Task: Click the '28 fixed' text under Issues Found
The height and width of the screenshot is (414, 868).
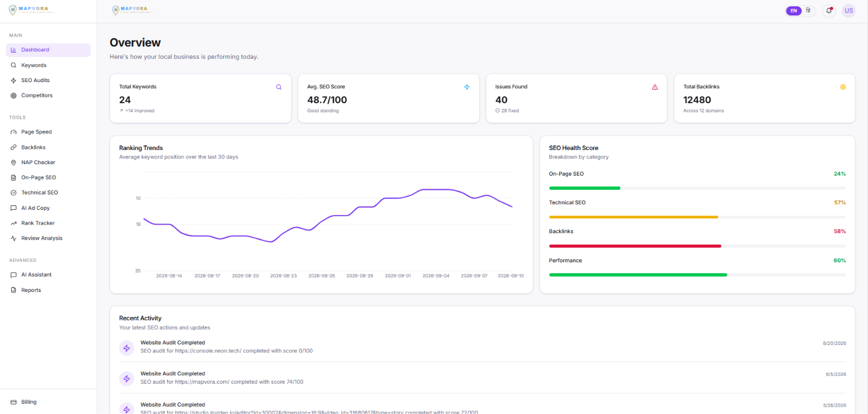Action: click(510, 111)
